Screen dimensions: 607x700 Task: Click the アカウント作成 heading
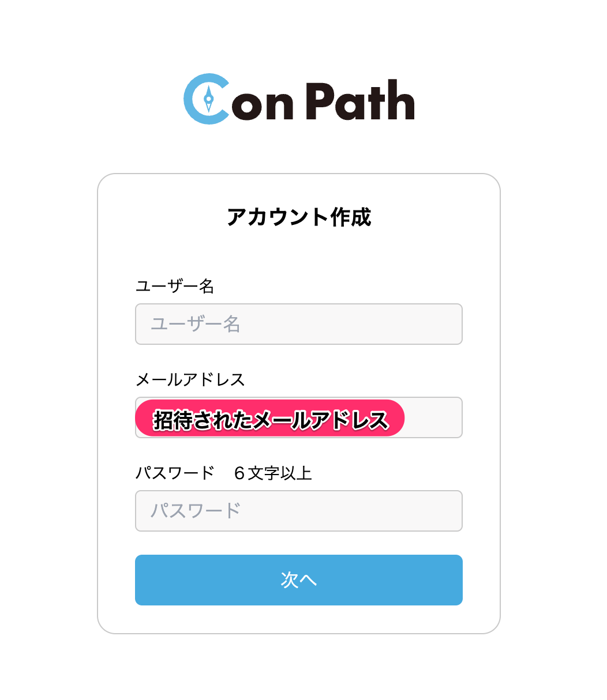(299, 217)
